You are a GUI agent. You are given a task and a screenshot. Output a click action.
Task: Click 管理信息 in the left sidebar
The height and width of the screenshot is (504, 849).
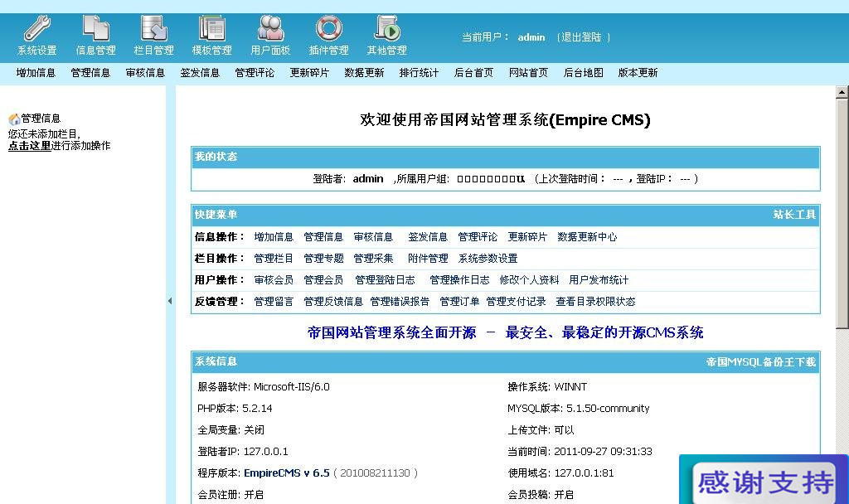(x=41, y=118)
